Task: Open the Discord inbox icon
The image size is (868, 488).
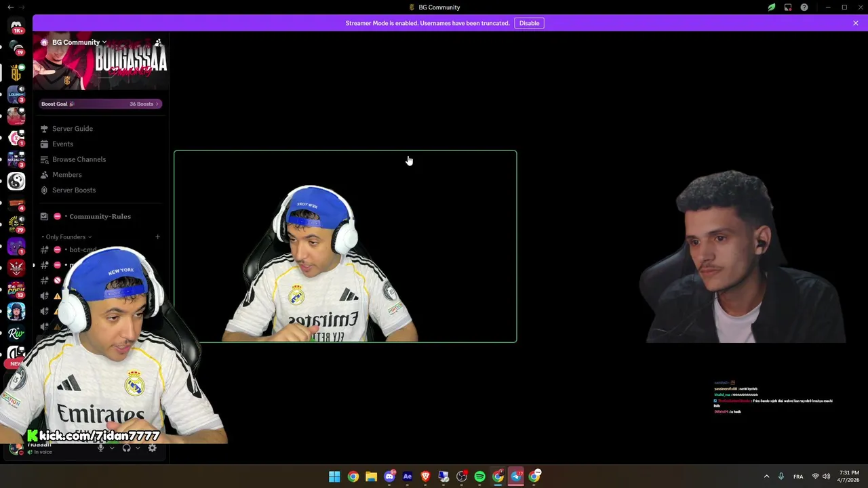Action: coord(788,7)
